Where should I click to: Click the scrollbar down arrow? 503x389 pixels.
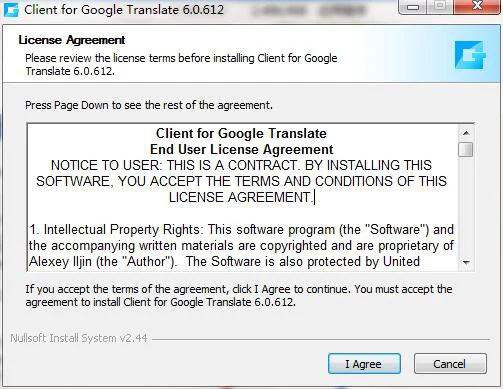pos(466,262)
